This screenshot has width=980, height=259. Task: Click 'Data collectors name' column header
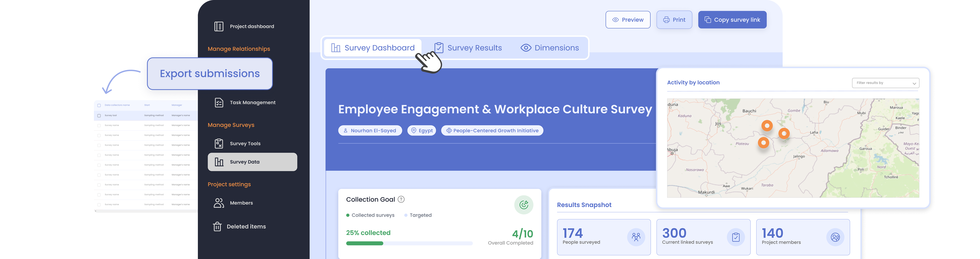click(x=117, y=105)
